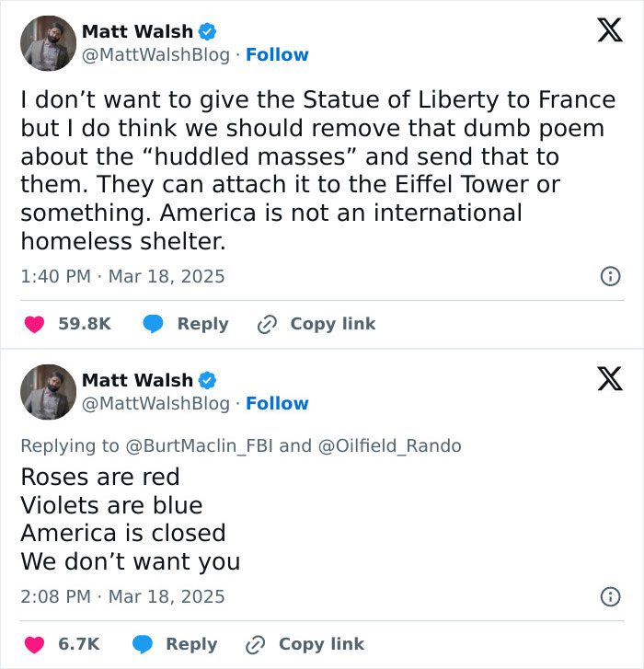Image resolution: width=644 pixels, height=669 pixels.
Task: Like the first tweet with the heart icon
Action: pyautogui.click(x=34, y=324)
